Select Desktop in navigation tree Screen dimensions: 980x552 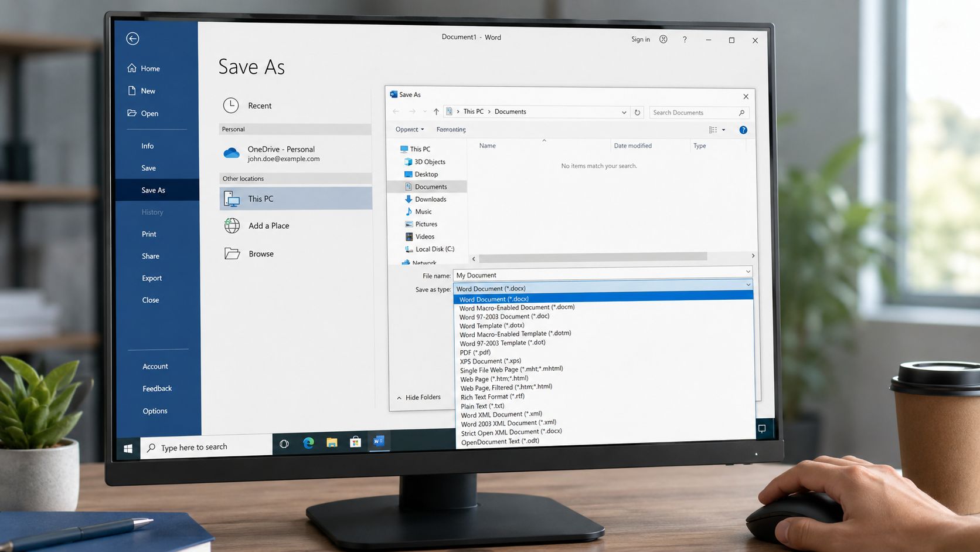pos(421,174)
